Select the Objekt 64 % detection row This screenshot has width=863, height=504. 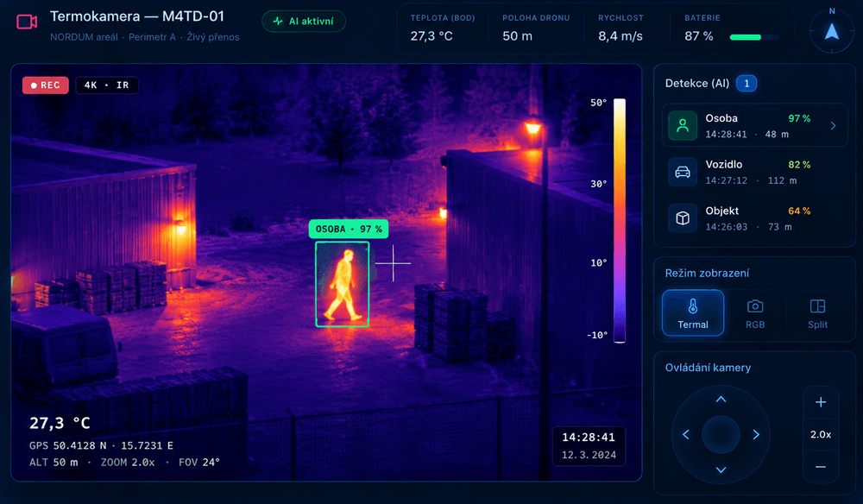point(755,218)
